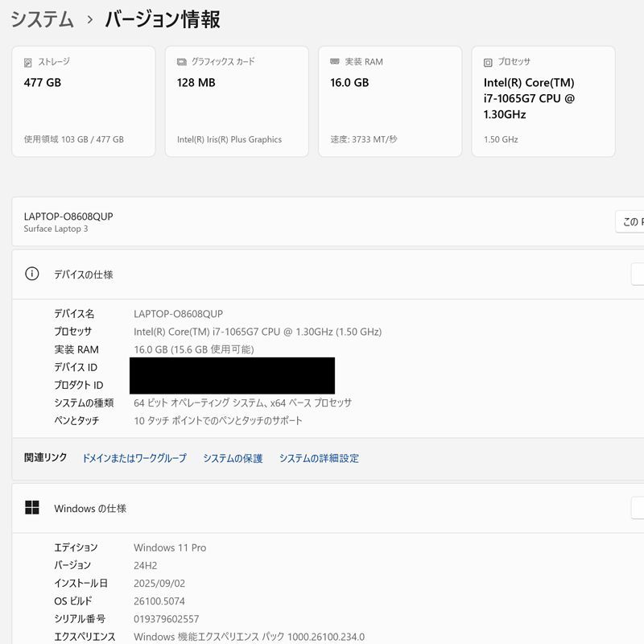The image size is (644, 644).
Task: Click 速度: 3733 MT/秒 text
Action: pyautogui.click(x=364, y=139)
